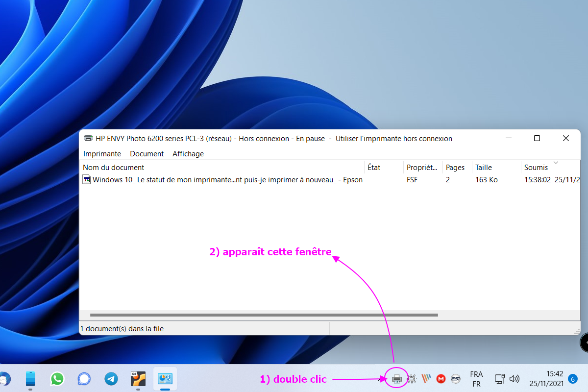Screen dimensions: 588x392
Task: Switch to the active presentation app in taskbar
Action: pos(165,379)
